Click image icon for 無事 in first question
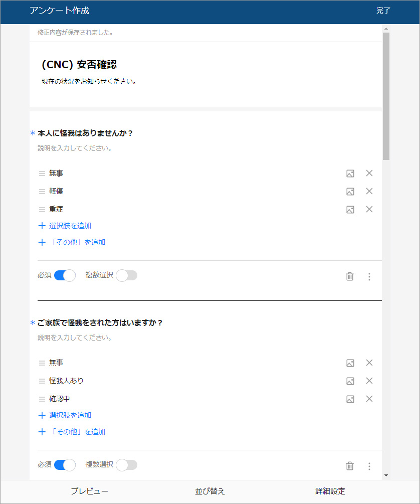Viewport: 420px width, 504px height. tap(350, 174)
